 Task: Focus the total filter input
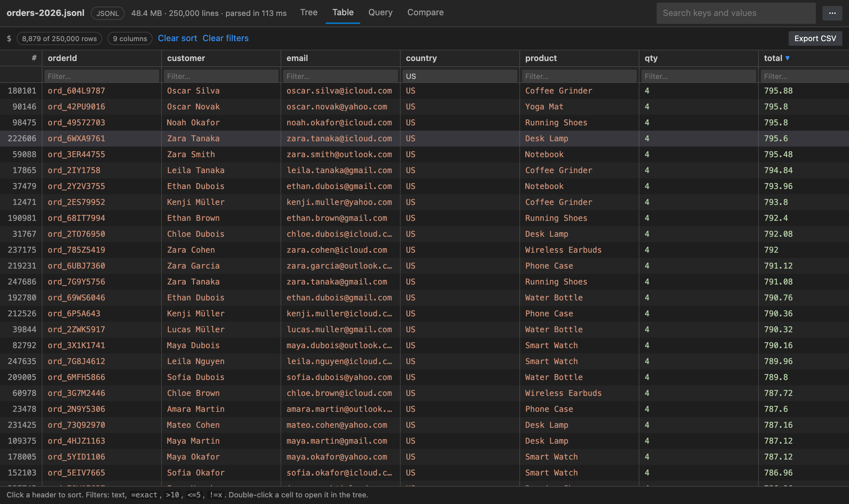pos(805,76)
